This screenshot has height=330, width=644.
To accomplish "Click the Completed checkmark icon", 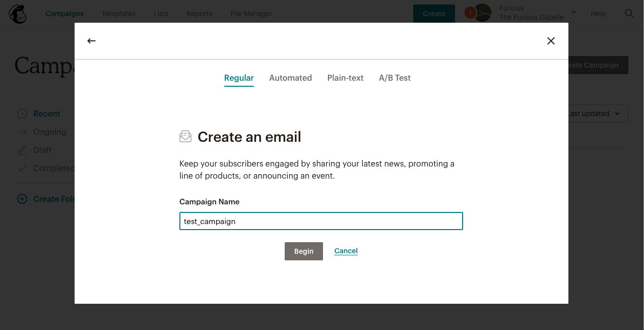I will 22,168.
